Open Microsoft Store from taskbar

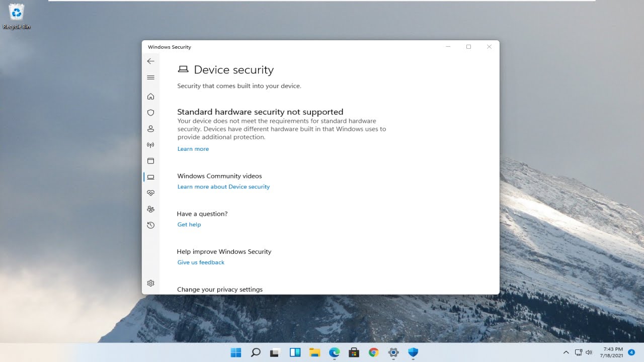click(354, 352)
